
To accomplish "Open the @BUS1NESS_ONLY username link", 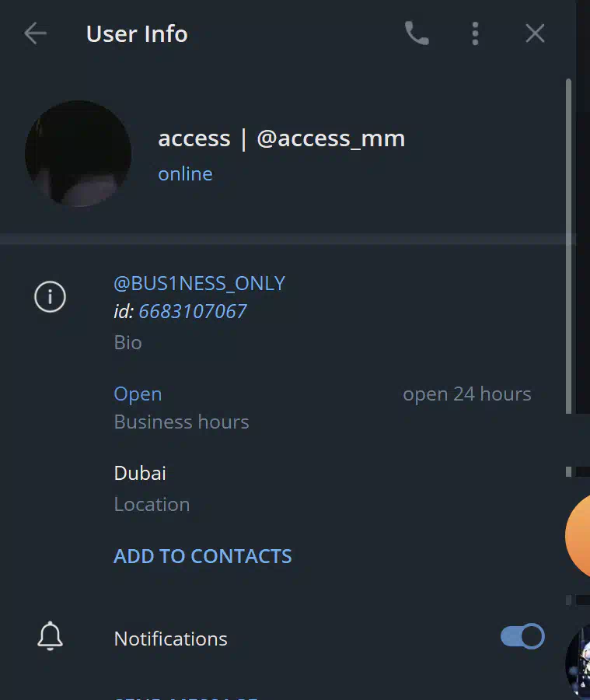I will [x=200, y=283].
